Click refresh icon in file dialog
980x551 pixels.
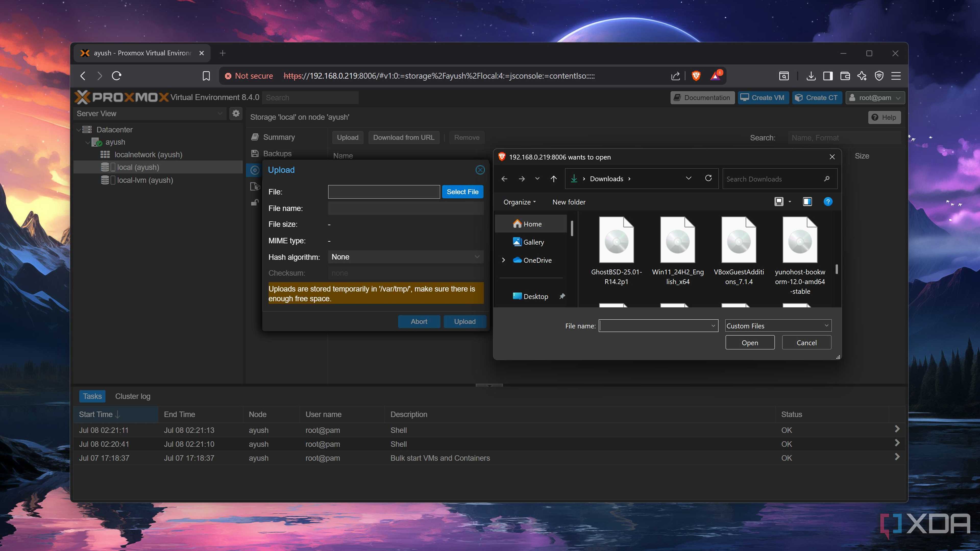point(708,178)
